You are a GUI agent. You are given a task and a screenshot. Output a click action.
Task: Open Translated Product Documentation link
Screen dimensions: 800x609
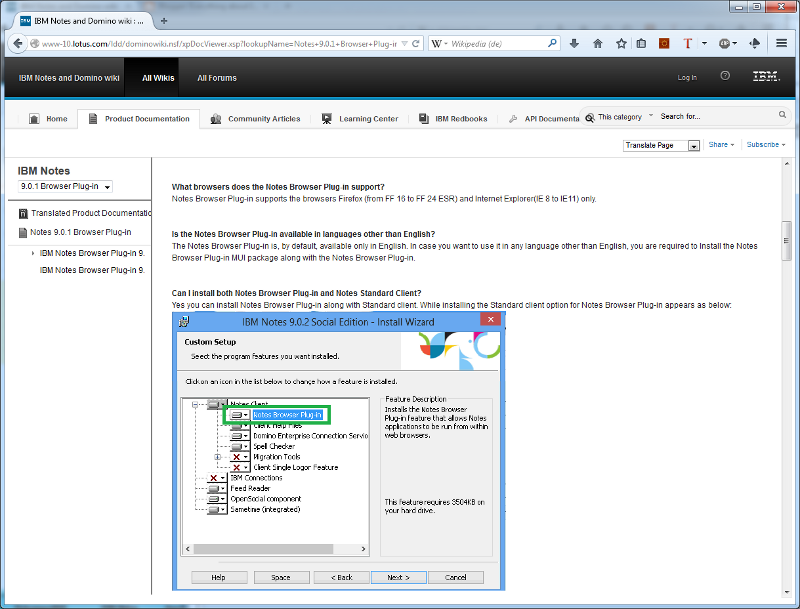click(x=88, y=213)
